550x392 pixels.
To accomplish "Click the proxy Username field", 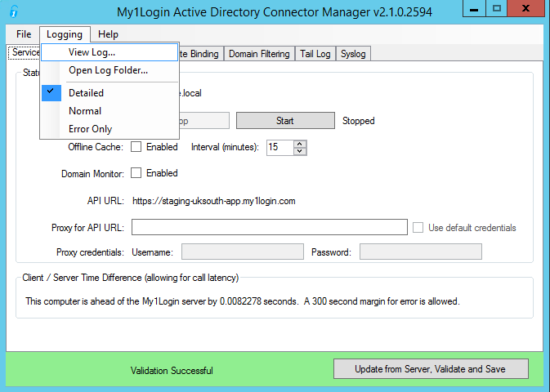I will pos(243,252).
